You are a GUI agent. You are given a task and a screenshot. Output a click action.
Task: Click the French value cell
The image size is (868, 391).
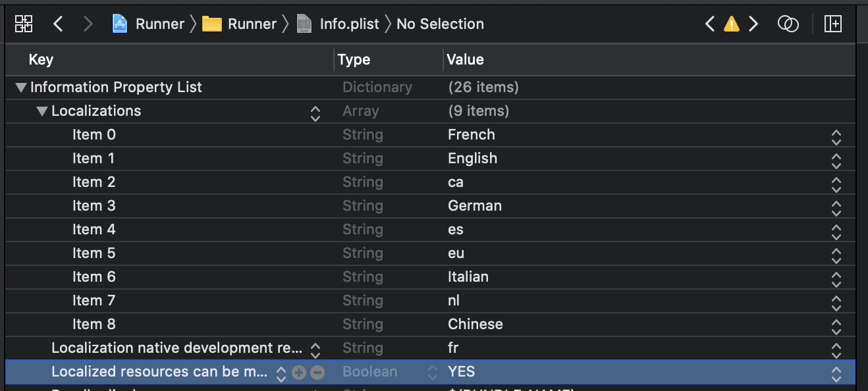tap(472, 135)
